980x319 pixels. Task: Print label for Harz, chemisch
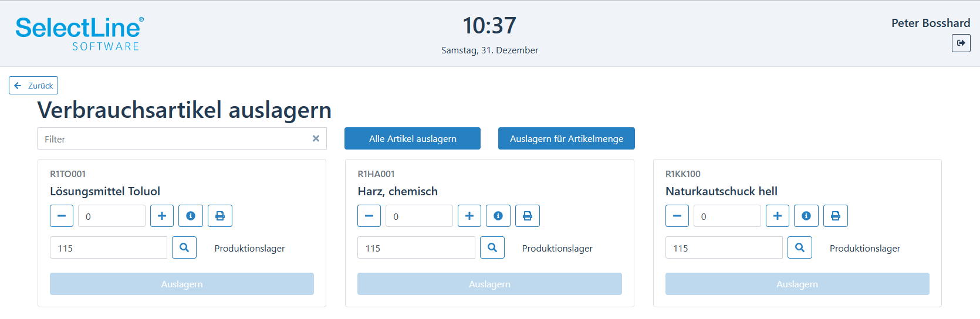[x=528, y=216]
